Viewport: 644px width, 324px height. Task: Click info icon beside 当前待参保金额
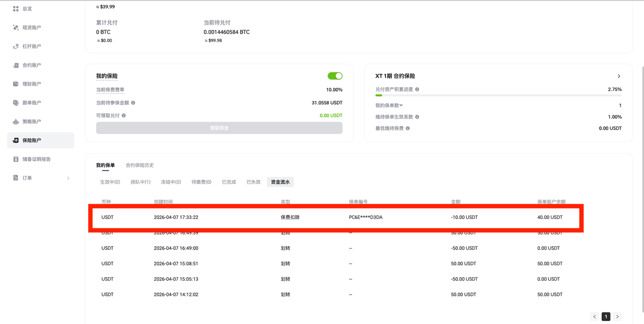pos(133,103)
